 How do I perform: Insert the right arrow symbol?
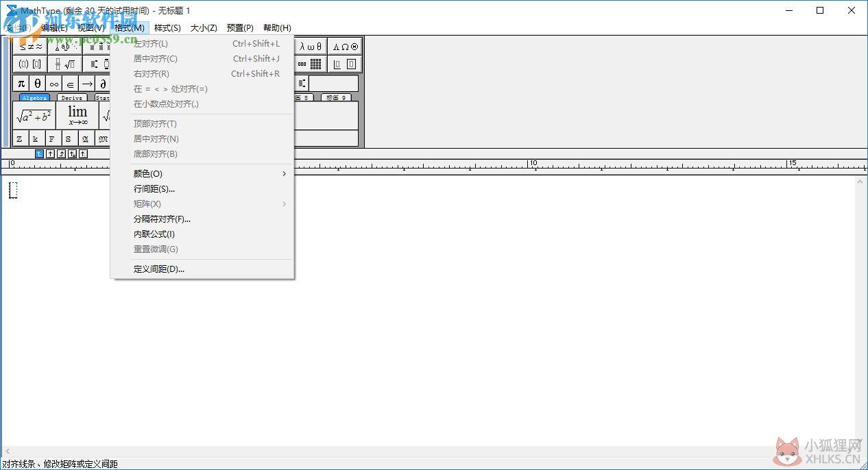[x=87, y=84]
